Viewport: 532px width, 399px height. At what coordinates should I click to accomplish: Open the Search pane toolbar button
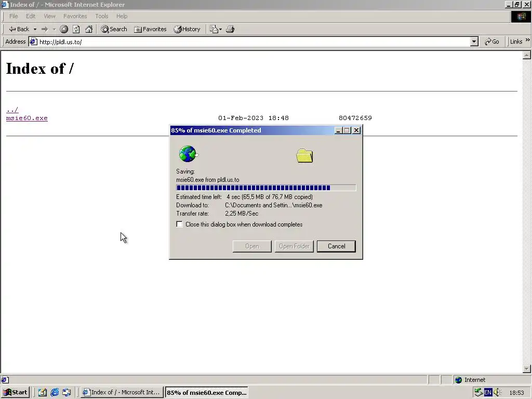click(114, 29)
